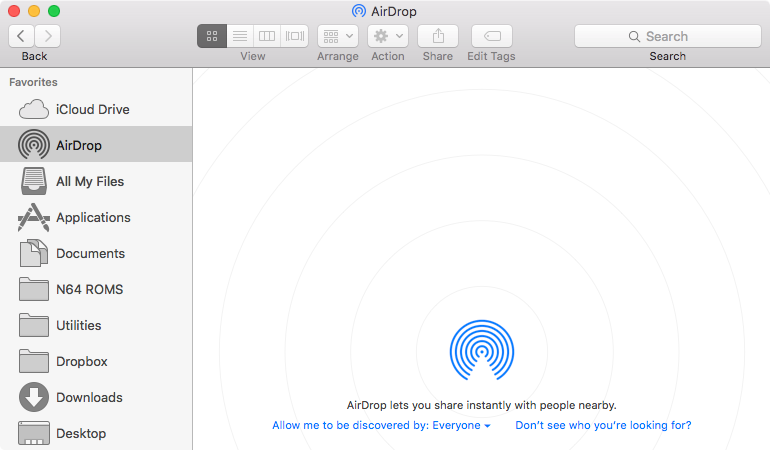Open the Arrange dropdown
The image size is (770, 450).
pos(338,36)
